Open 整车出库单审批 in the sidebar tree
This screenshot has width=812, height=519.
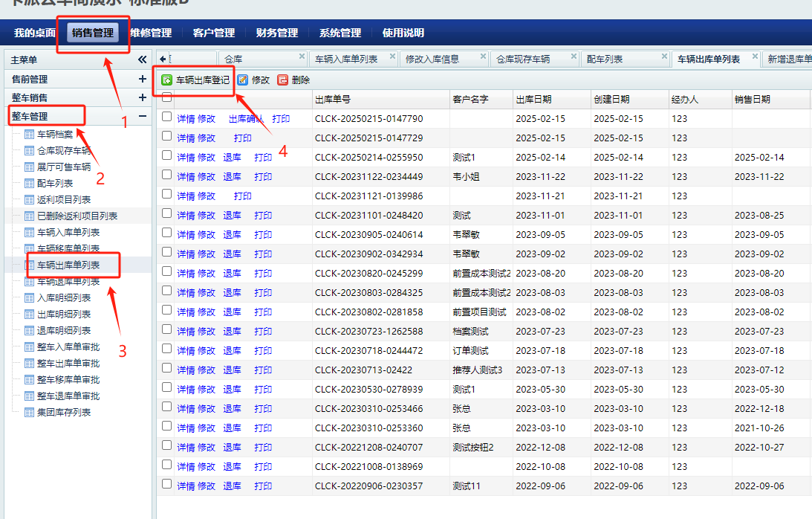(68, 364)
